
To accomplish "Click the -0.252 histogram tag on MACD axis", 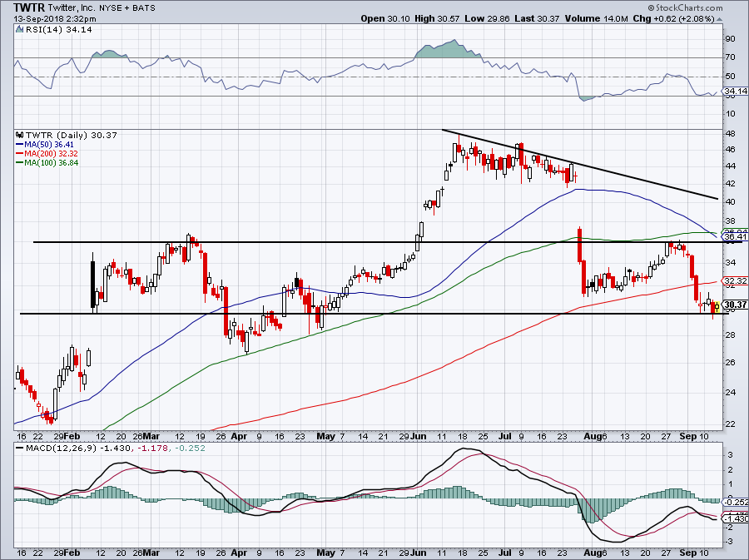I will click(x=735, y=503).
